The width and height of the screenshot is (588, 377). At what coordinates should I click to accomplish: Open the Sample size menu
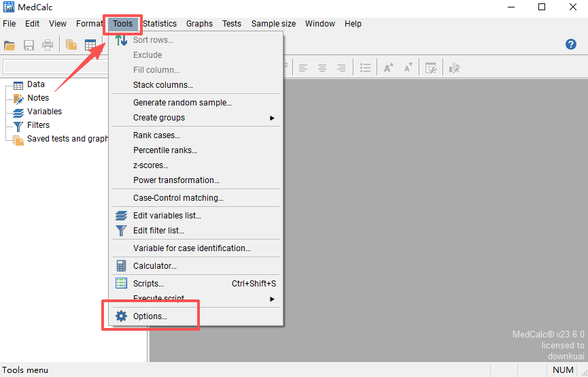tap(273, 24)
